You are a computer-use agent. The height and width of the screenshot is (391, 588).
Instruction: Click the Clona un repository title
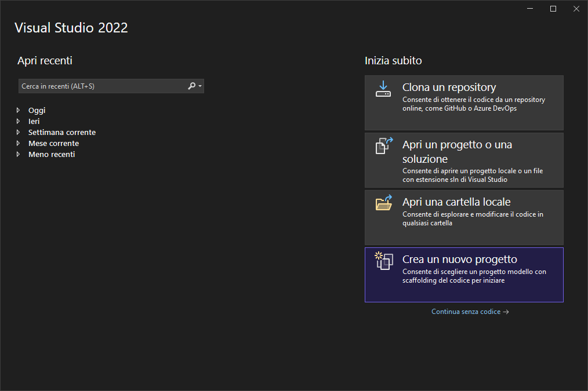click(449, 87)
